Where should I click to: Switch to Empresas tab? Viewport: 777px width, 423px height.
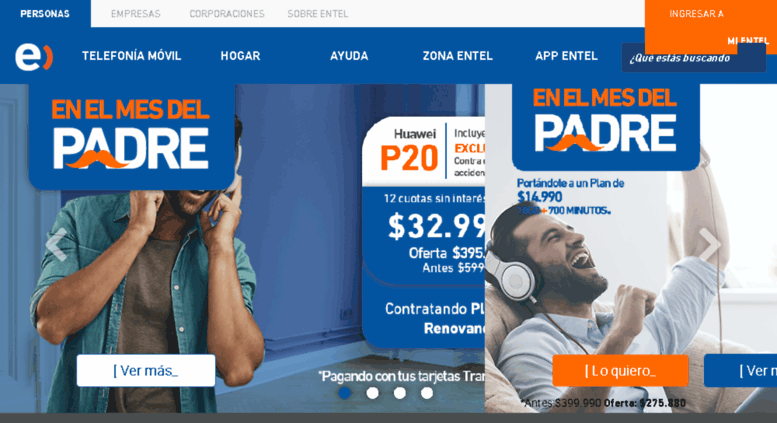click(x=136, y=14)
